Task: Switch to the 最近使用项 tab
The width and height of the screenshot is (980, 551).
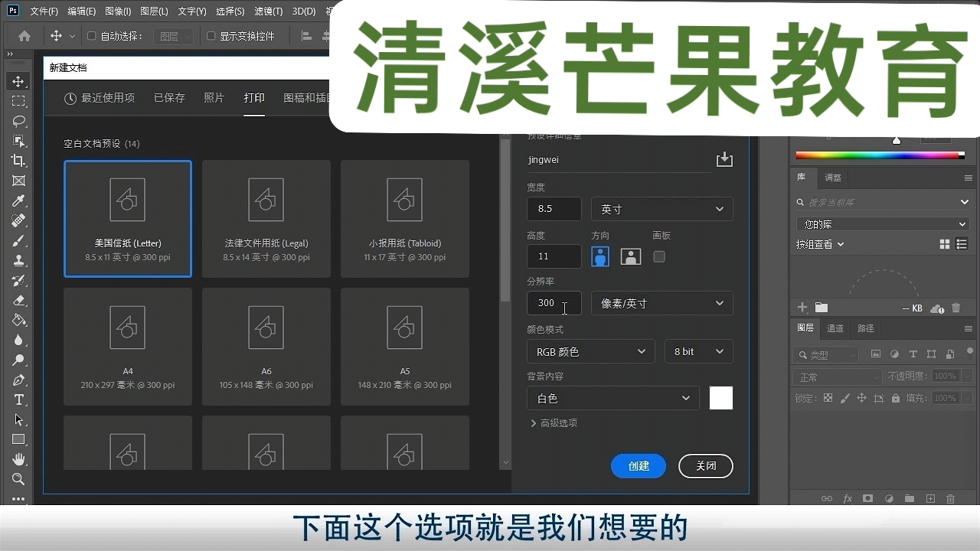Action: coord(100,98)
